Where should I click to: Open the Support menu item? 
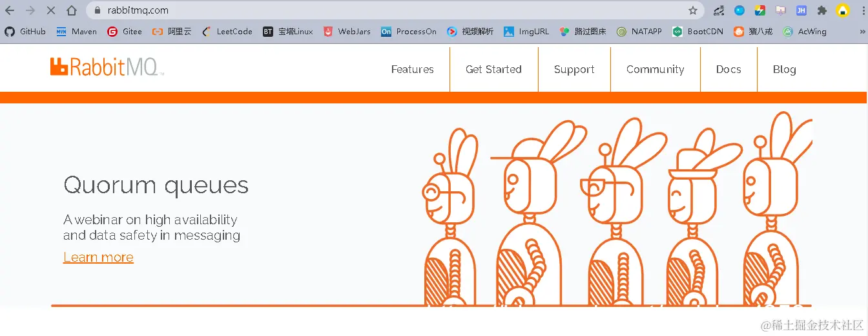point(574,69)
